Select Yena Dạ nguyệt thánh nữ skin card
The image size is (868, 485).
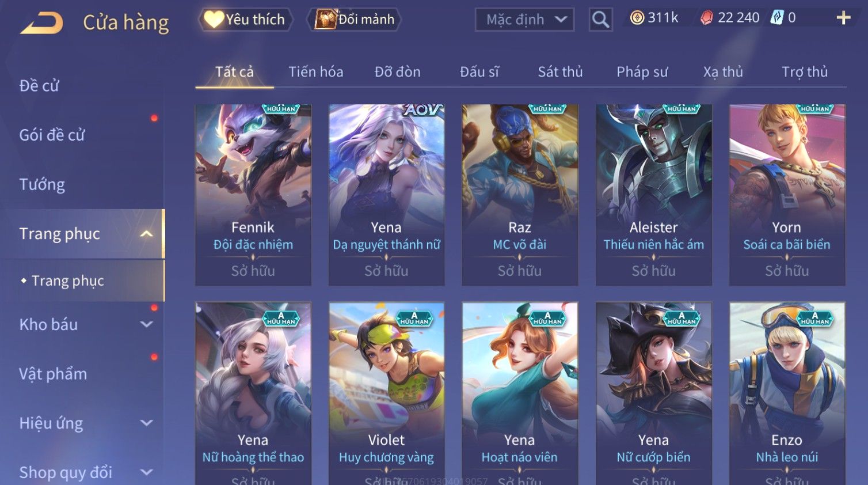point(386,195)
